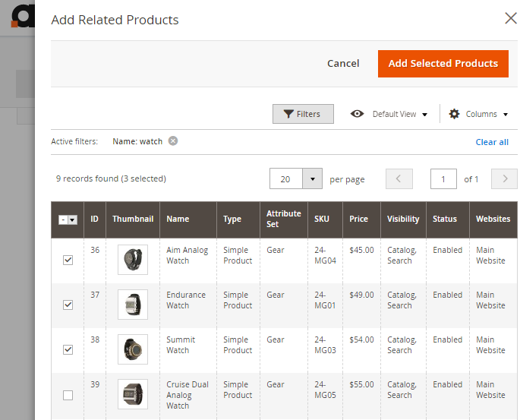This screenshot has width=520, height=420.
Task: Click the eye icon for Default View
Action: (357, 114)
